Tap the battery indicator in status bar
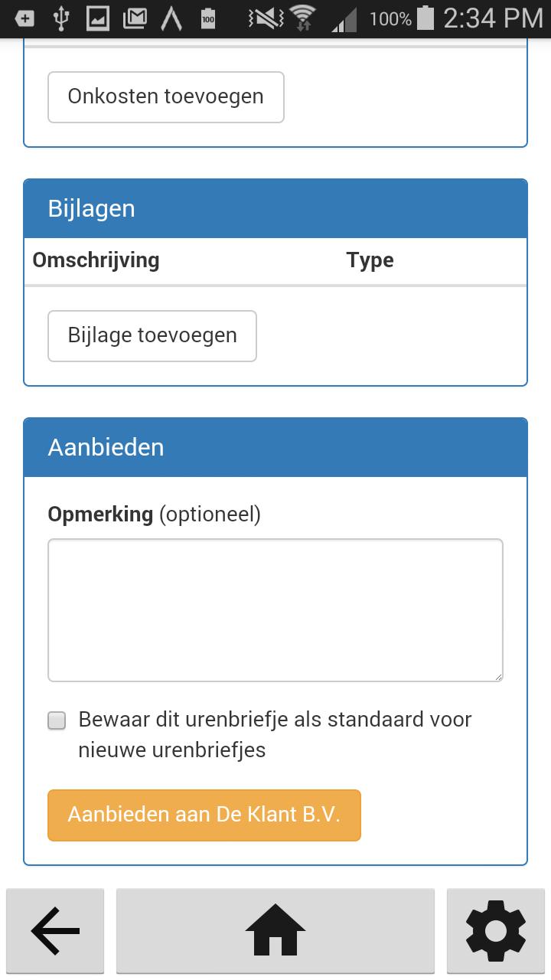Image resolution: width=551 pixels, height=980 pixels. point(425,17)
